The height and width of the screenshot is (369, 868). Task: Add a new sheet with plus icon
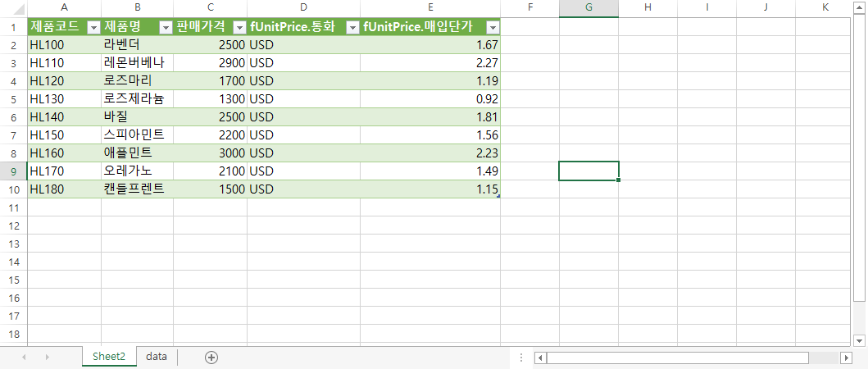pos(211,358)
